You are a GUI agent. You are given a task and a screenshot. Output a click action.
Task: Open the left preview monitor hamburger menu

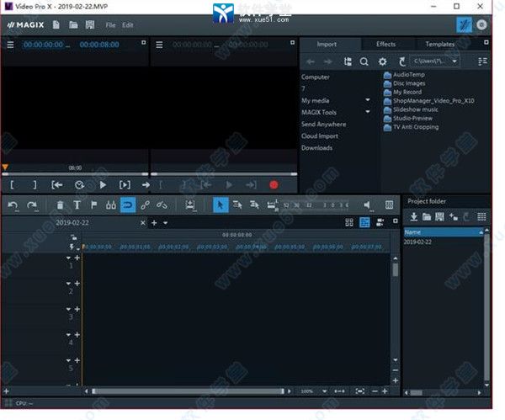(x=11, y=45)
